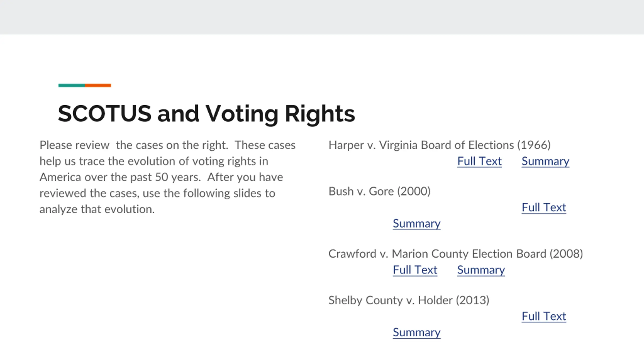The height and width of the screenshot is (362, 644).
Task: Click the 'Bush v. Gore (2000)' case title
Action: pyautogui.click(x=380, y=191)
